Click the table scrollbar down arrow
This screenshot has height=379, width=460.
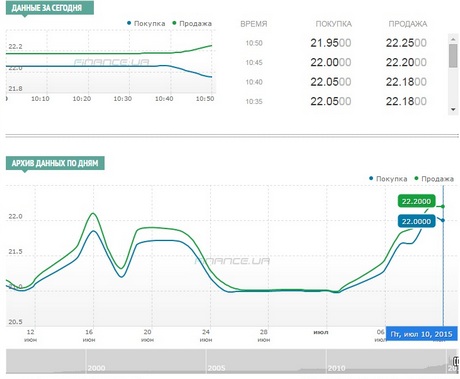453,109
